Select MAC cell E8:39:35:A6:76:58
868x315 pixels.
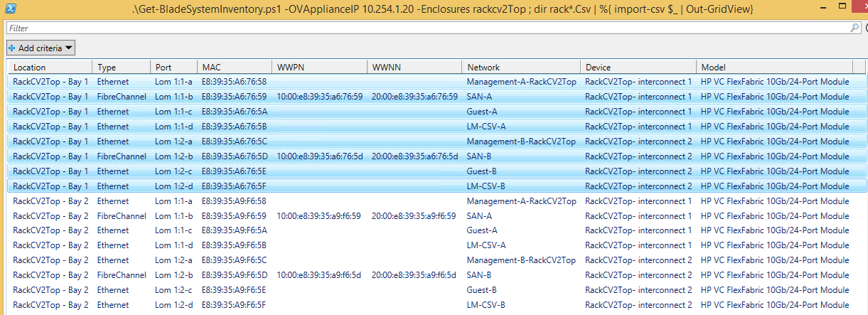(x=235, y=82)
